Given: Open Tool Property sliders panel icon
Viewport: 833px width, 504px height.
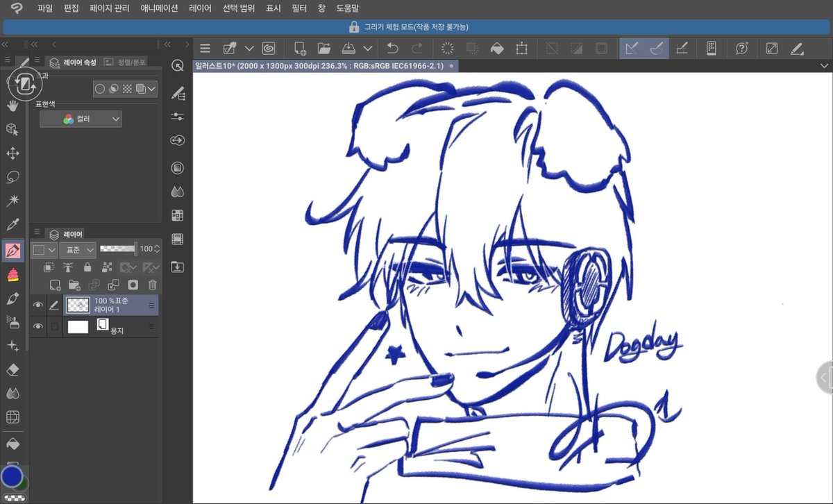Looking at the screenshot, I should tap(178, 117).
